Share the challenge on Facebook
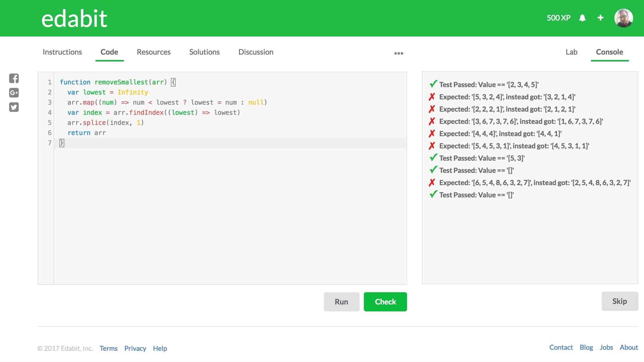644x362 pixels. point(14,78)
